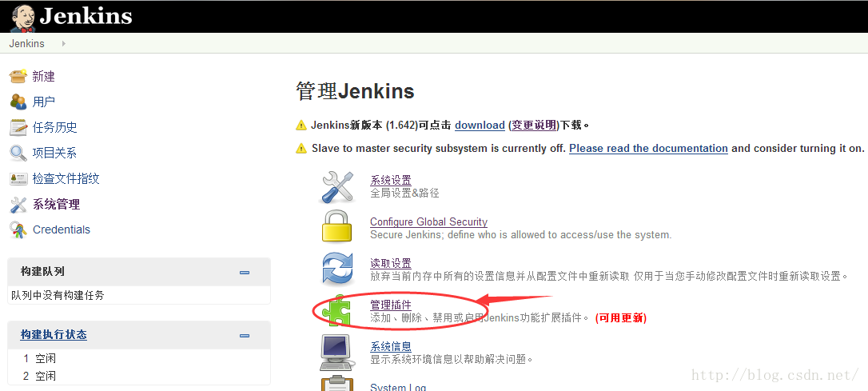Click the warning icon beside new version notice
868x391 pixels.
pyautogui.click(x=301, y=126)
